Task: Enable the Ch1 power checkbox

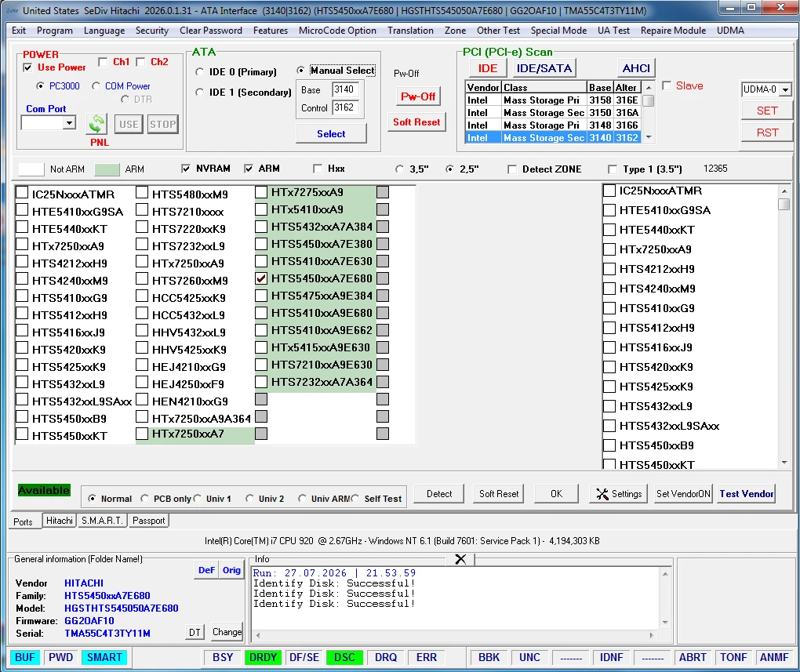Action: pyautogui.click(x=103, y=62)
